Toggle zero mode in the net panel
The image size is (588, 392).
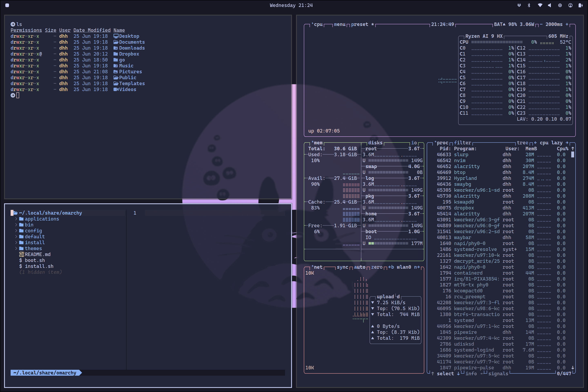point(377,267)
